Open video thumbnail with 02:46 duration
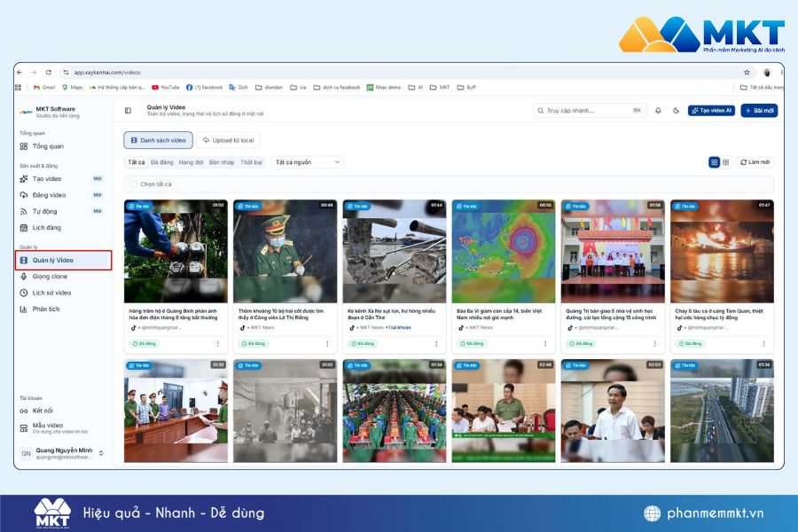Image resolution: width=798 pixels, height=532 pixels. click(x=504, y=411)
